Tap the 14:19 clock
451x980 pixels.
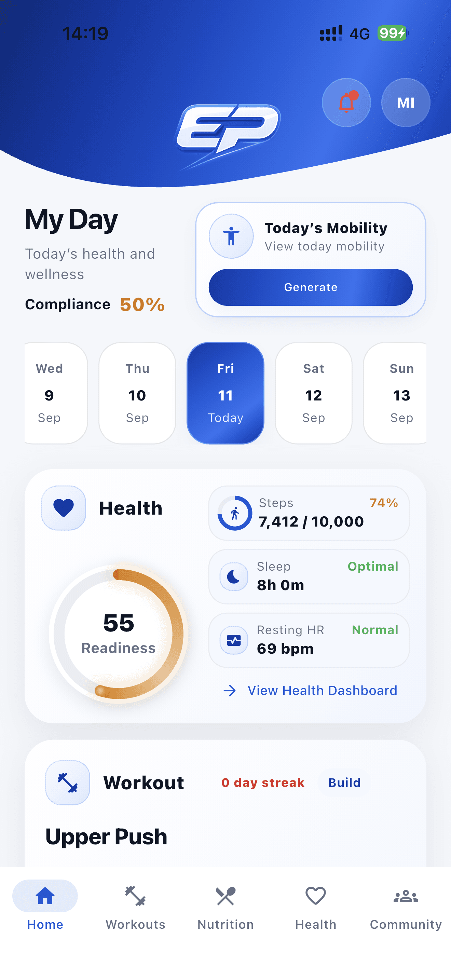[85, 33]
